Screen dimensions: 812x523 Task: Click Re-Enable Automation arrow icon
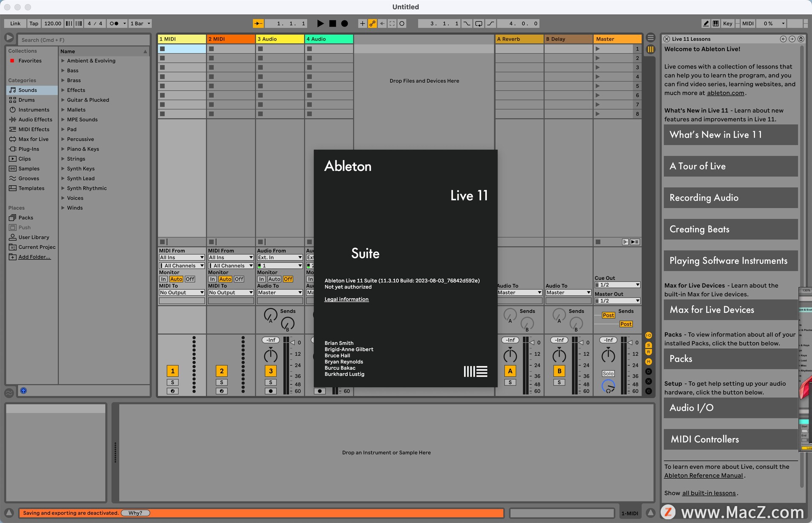click(x=382, y=24)
